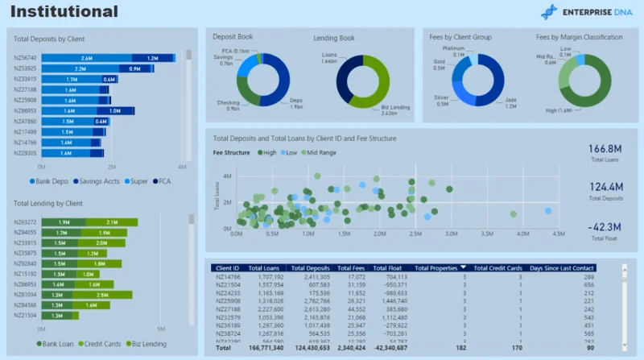This screenshot has width=644, height=360.
Task: Sort by Total Fees column header
Action: (351, 268)
